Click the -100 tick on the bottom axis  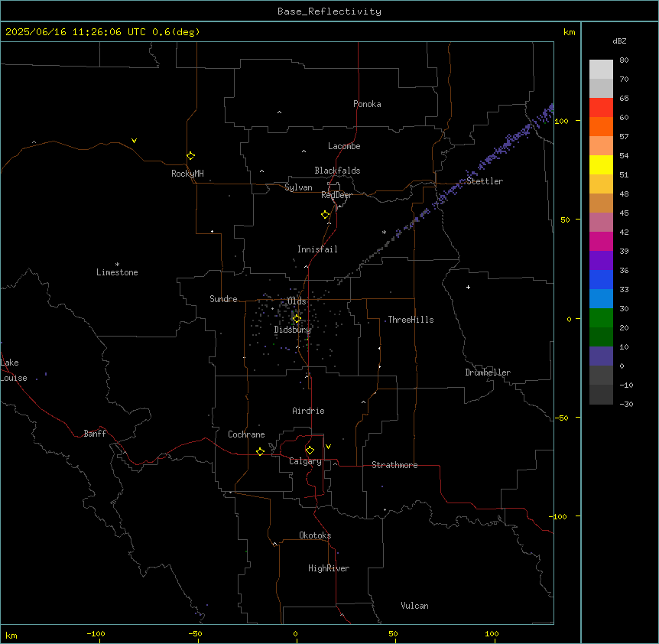[96, 634]
